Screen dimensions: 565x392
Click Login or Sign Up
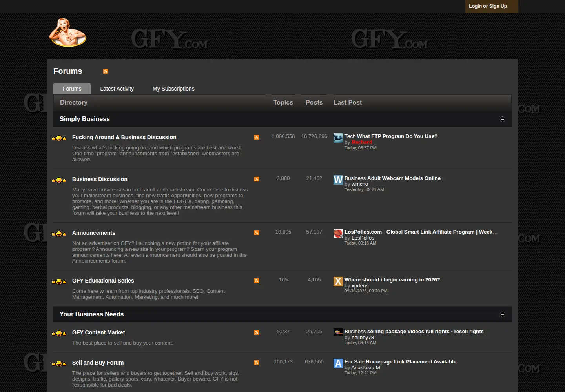[488, 6]
